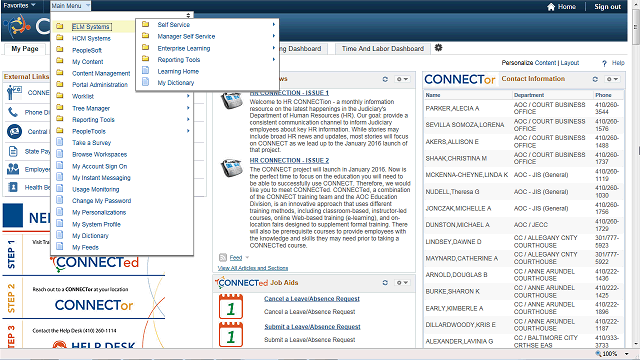Click the Phone Directory handset icon
Viewport: 640px width, 360px height.
click(13, 112)
